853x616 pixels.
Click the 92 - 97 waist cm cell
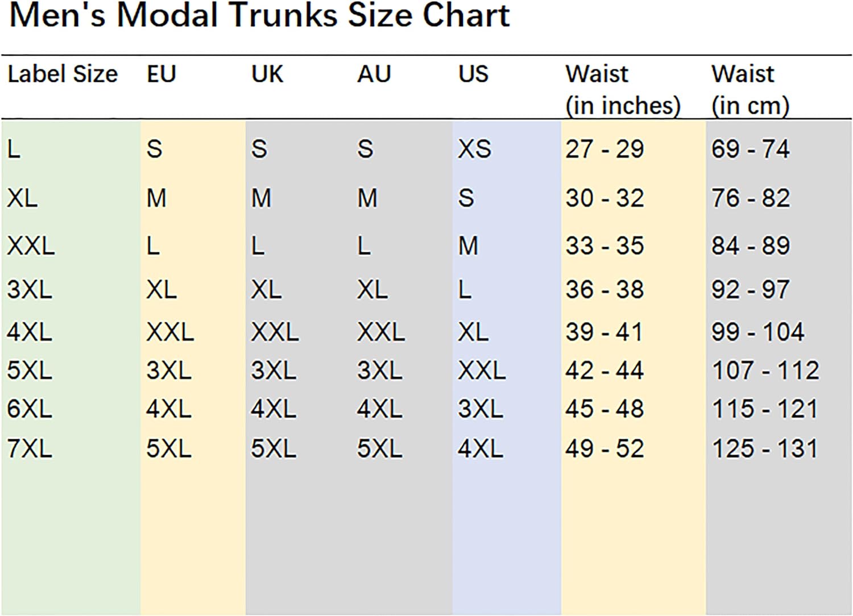coord(750,290)
